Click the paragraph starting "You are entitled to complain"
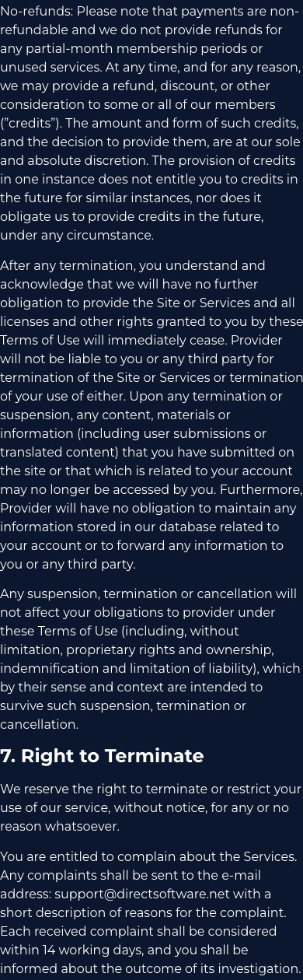303x980 pixels. 151,912
